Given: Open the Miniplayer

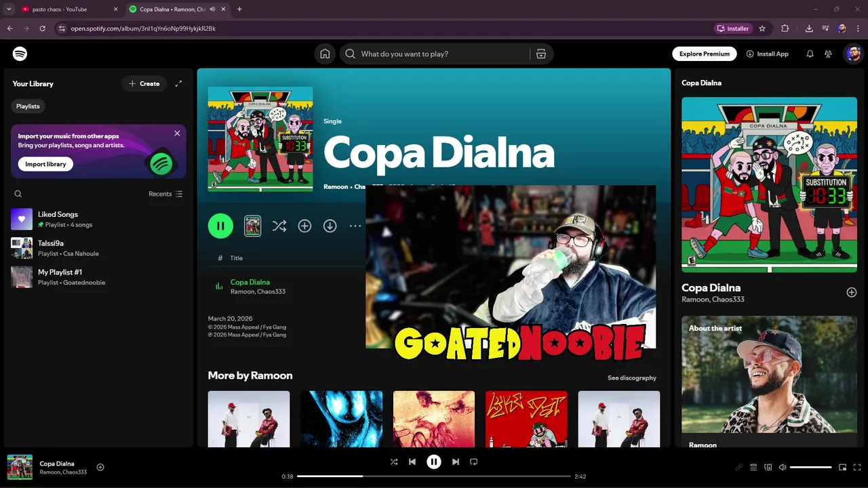Looking at the screenshot, I should [x=843, y=467].
